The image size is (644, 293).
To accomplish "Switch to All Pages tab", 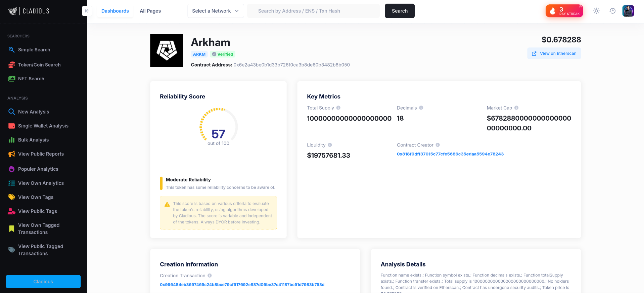I will point(150,11).
